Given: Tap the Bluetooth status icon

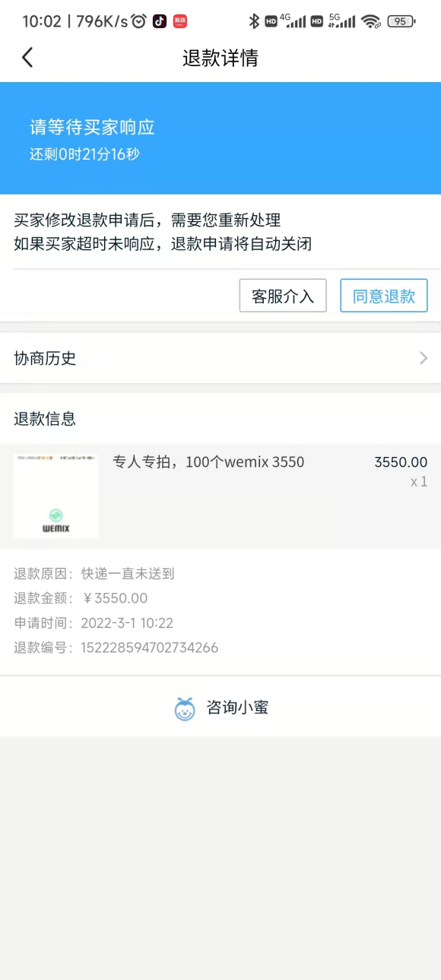Looking at the screenshot, I should (x=254, y=21).
